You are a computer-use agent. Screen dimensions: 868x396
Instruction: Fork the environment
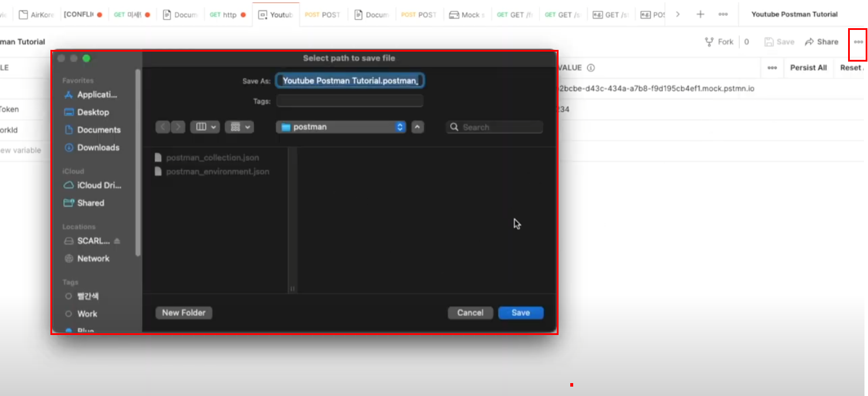click(x=719, y=42)
